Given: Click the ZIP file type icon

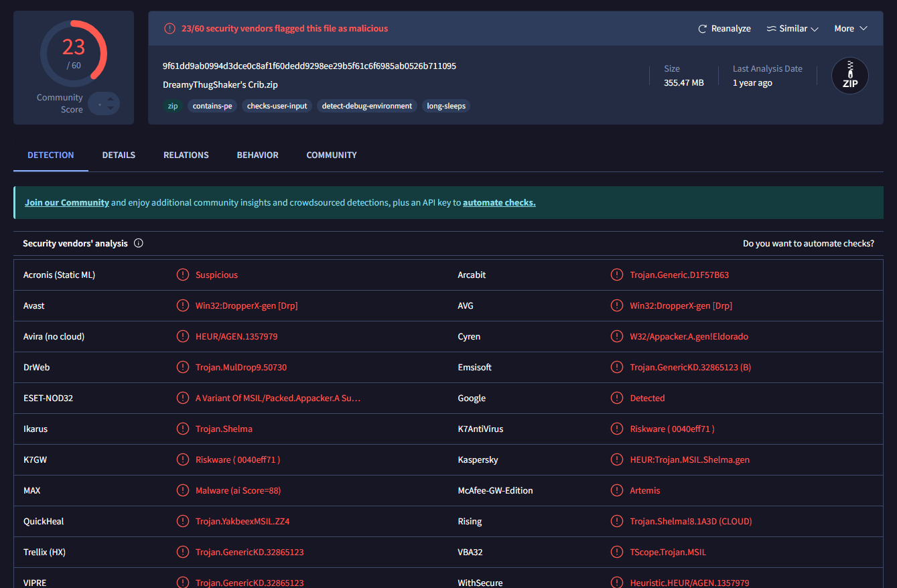Looking at the screenshot, I should coord(850,76).
